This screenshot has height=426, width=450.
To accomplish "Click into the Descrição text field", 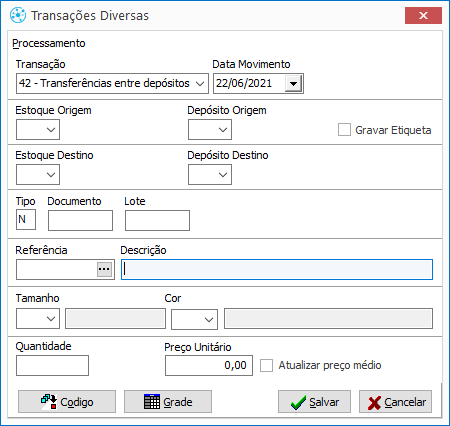I will [277, 269].
